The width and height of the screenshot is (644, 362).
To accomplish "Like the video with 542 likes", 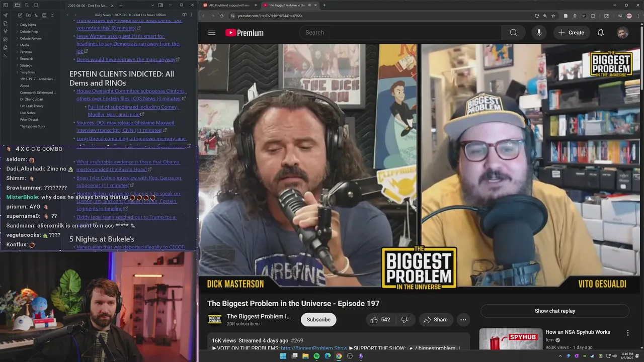I will pyautogui.click(x=380, y=320).
